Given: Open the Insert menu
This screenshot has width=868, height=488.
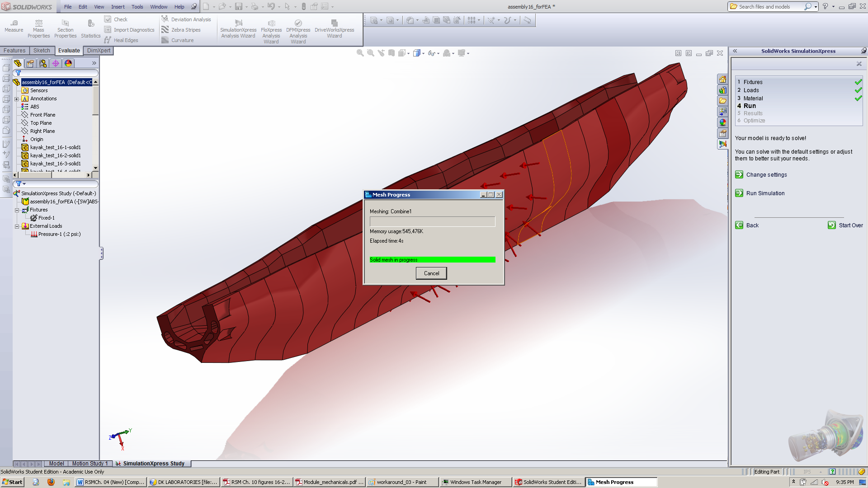Looking at the screenshot, I should point(118,7).
